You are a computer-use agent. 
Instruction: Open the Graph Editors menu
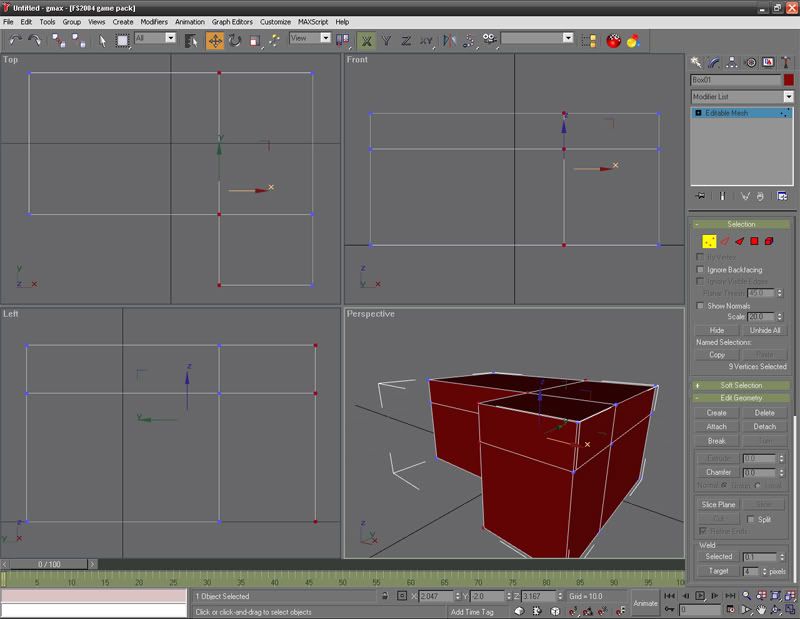[x=231, y=21]
